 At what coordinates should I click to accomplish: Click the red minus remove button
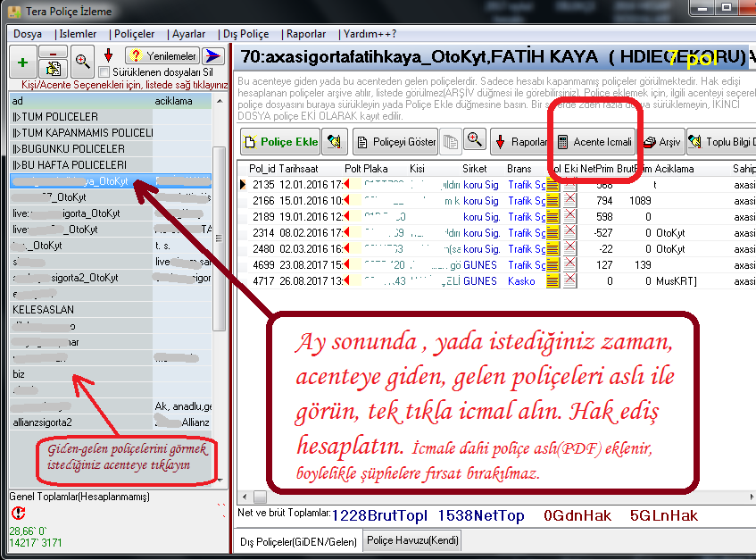pos(53,53)
